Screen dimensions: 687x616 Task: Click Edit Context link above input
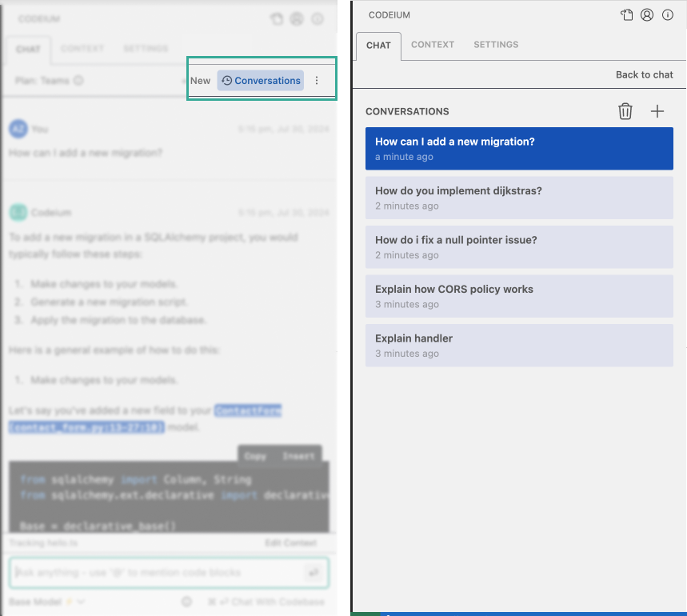point(290,543)
